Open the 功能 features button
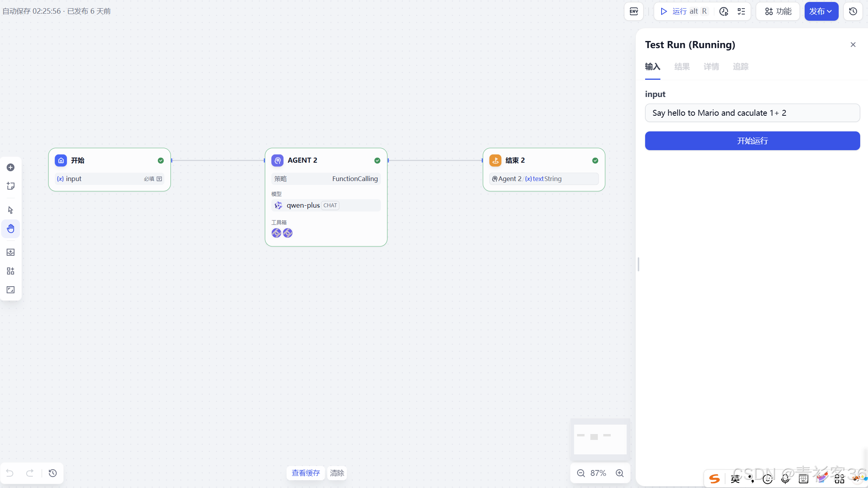This screenshot has height=488, width=868. [x=778, y=11]
